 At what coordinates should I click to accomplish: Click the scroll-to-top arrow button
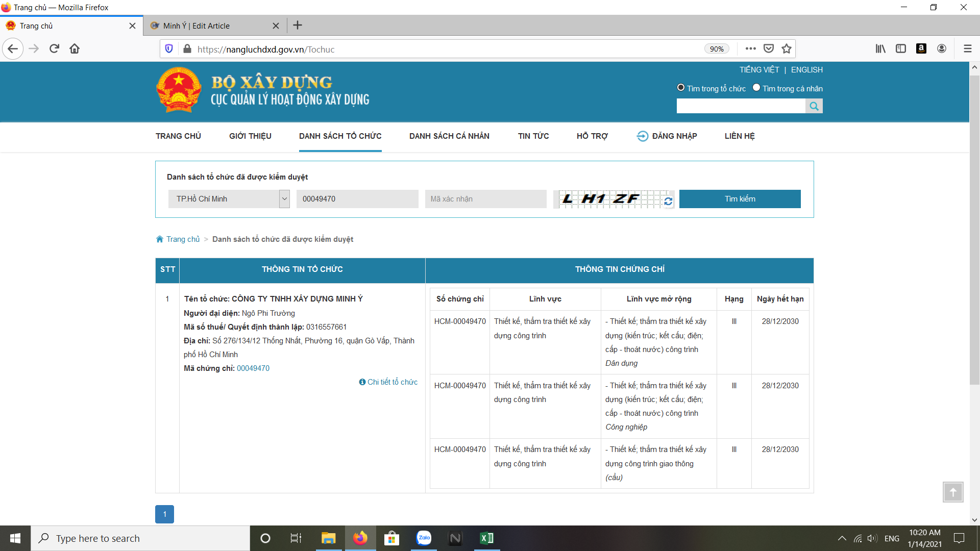(952, 492)
